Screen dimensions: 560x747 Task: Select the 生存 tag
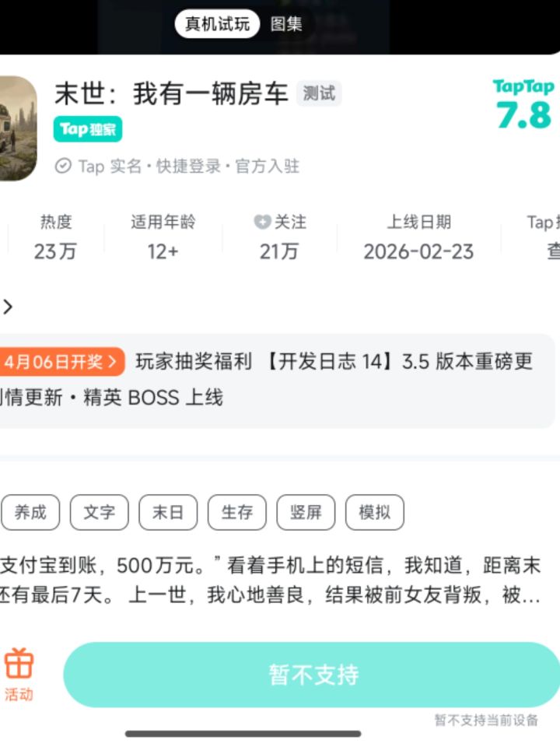pos(236,513)
